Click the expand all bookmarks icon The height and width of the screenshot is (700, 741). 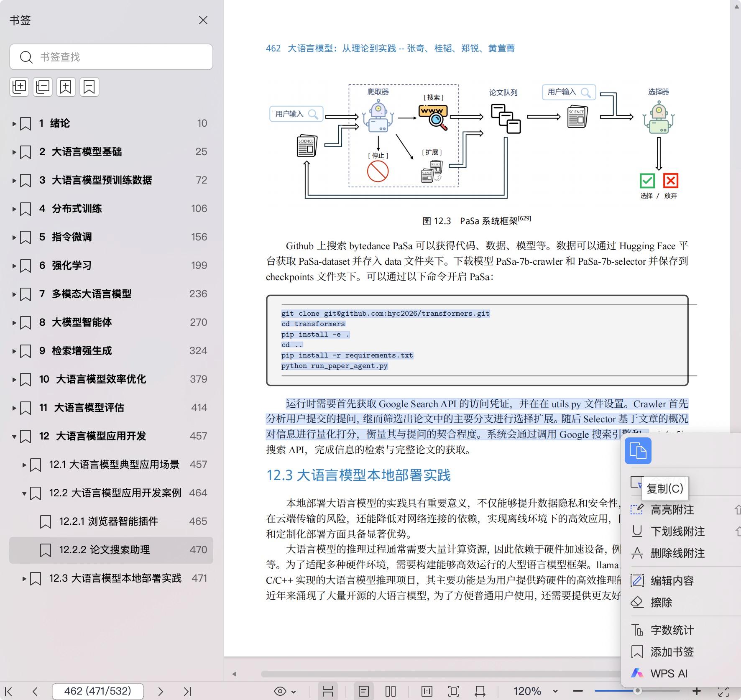(19, 87)
